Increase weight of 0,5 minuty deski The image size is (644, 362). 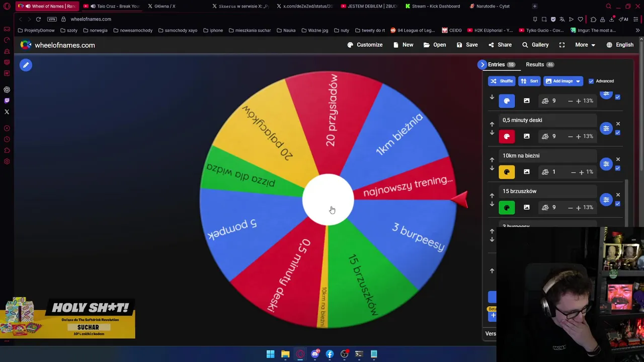point(578,136)
